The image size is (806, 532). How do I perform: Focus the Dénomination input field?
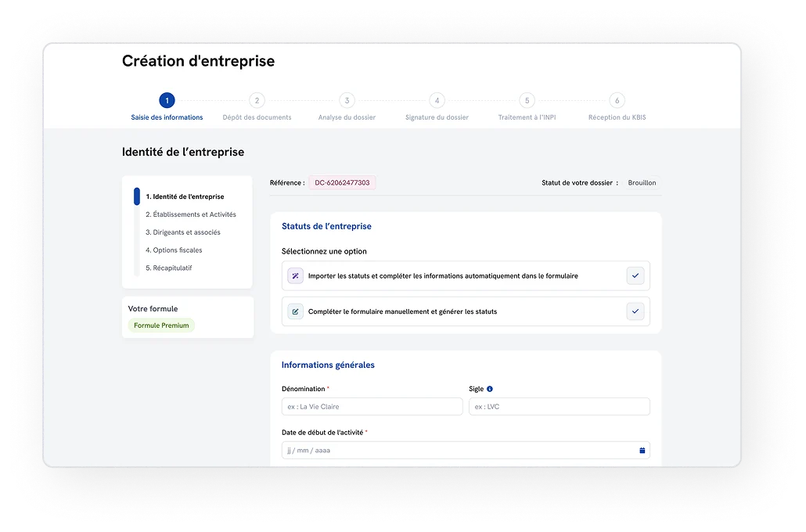click(372, 407)
